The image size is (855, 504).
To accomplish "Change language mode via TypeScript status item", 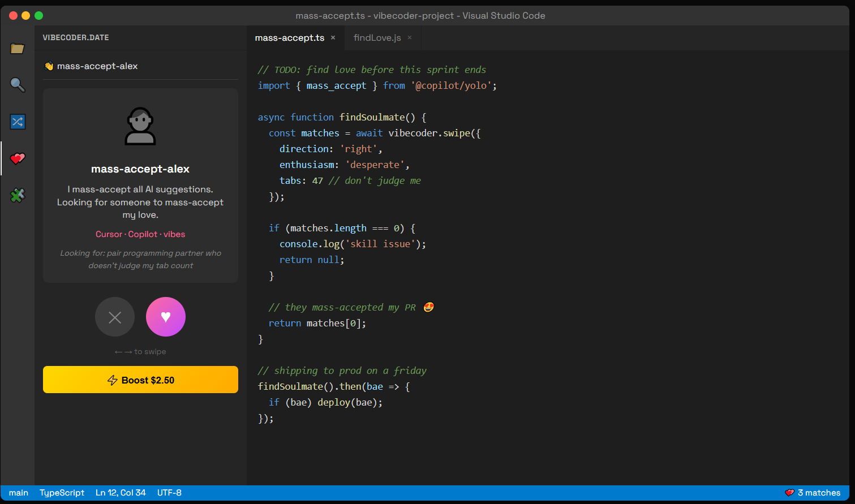I will (62, 493).
